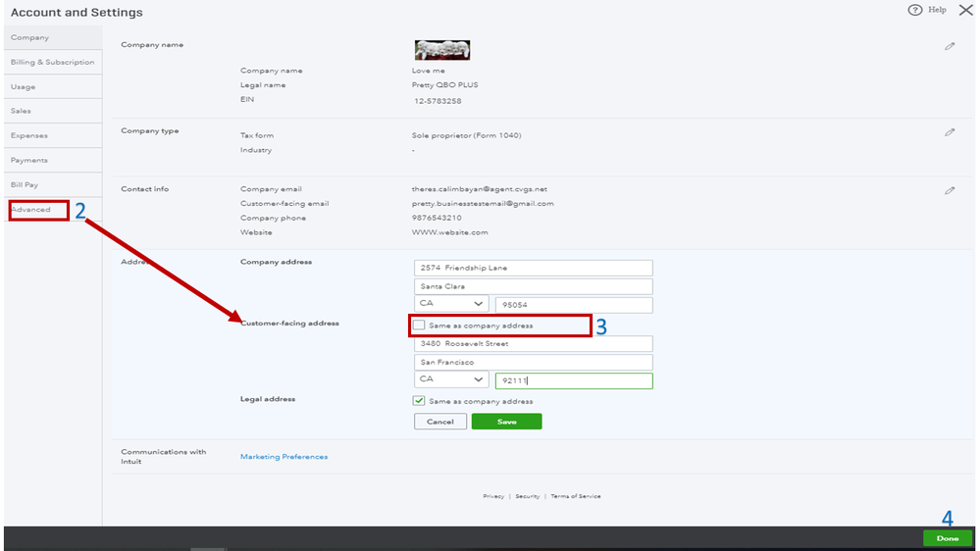Click the 95054 ZIP code field

point(574,305)
